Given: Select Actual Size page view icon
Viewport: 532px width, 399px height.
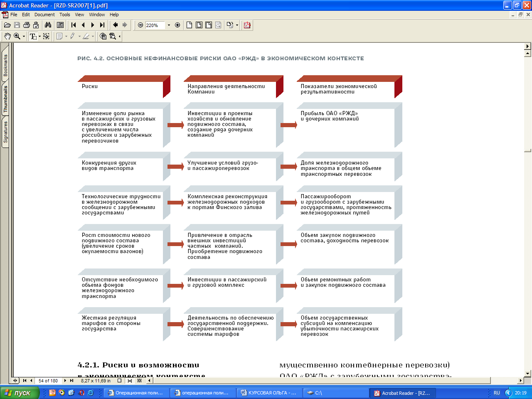Looking at the screenshot, I should tap(190, 25).
